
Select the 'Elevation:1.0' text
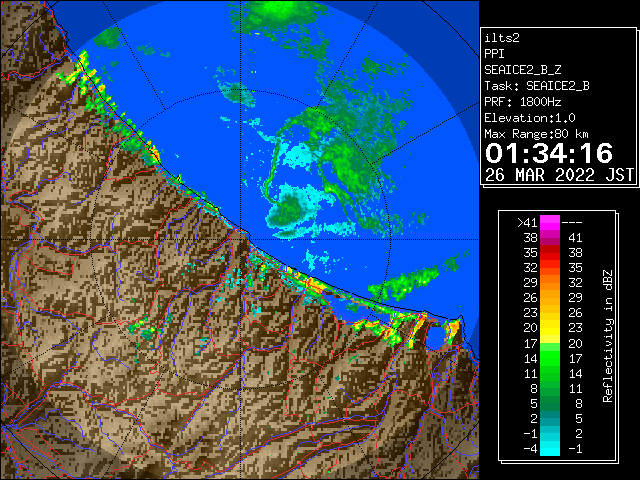click(530, 118)
